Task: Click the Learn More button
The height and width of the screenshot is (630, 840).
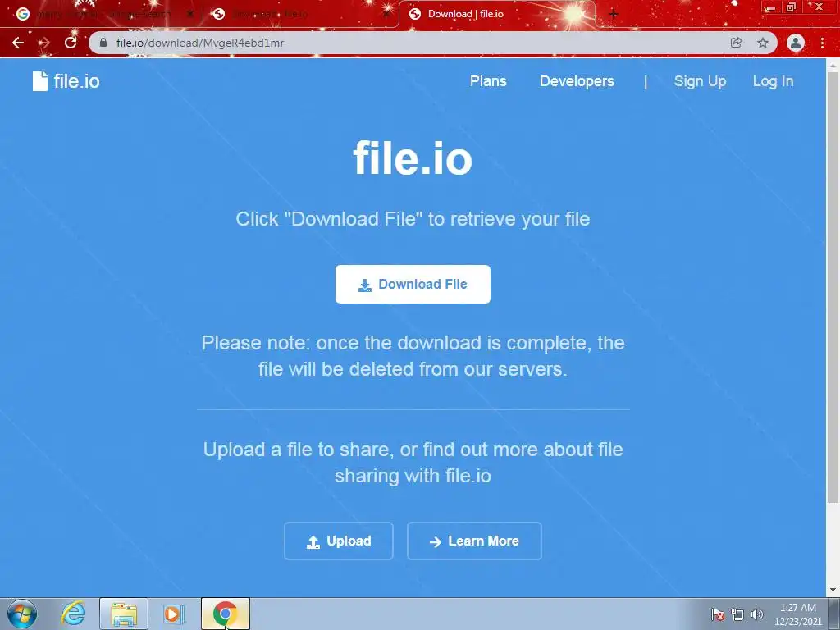Action: (x=474, y=541)
